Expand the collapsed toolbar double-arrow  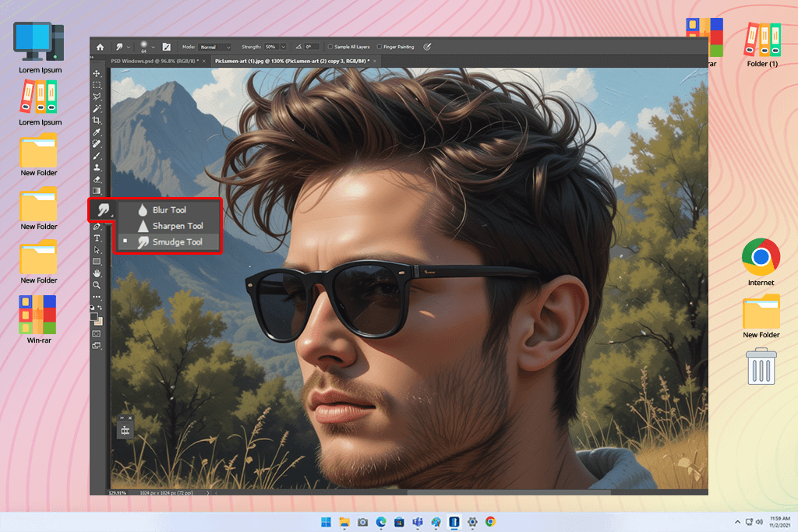92,57
